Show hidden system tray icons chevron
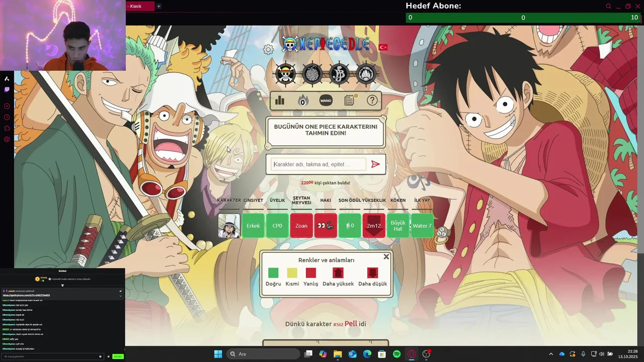 [x=551, y=354]
